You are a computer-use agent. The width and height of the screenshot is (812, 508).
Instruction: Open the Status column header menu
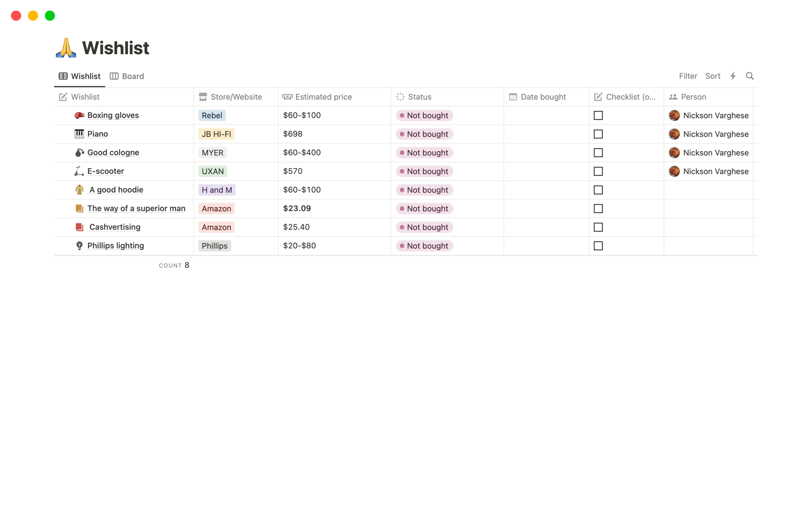(419, 97)
